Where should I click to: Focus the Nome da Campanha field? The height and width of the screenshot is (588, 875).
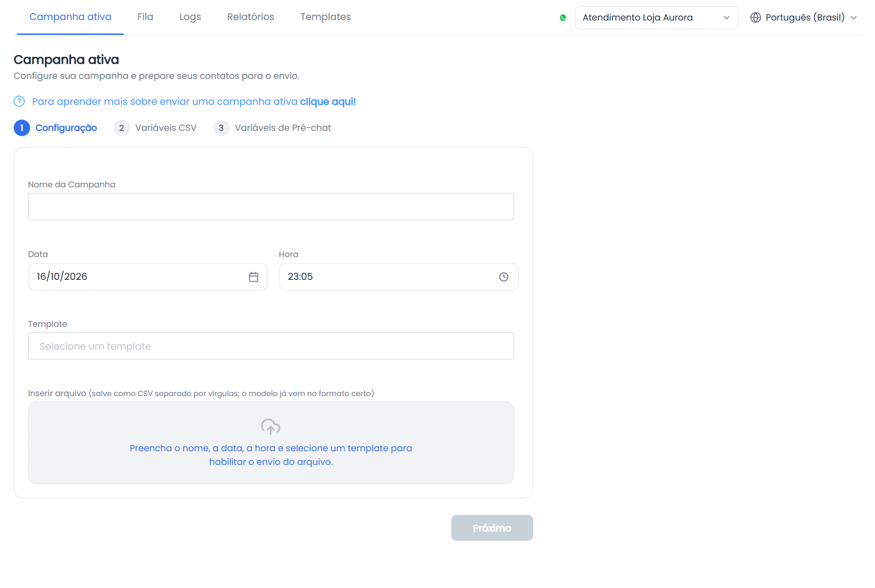click(271, 206)
